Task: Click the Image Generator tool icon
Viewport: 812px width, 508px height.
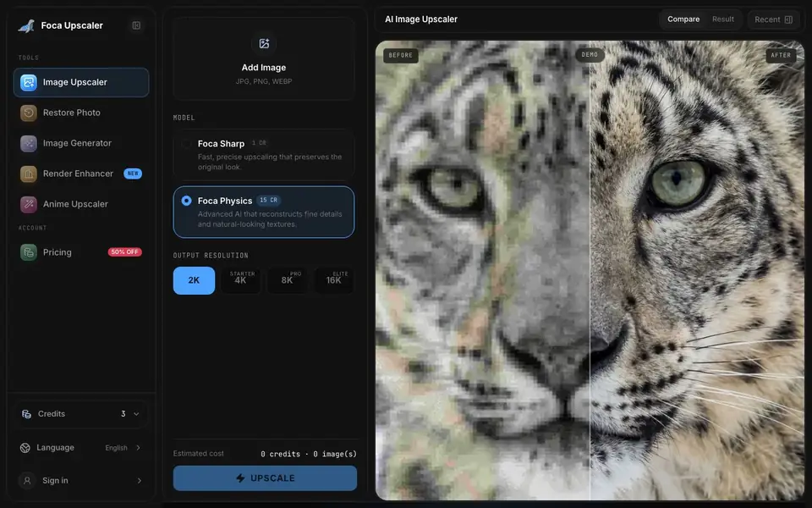Action: coord(29,143)
